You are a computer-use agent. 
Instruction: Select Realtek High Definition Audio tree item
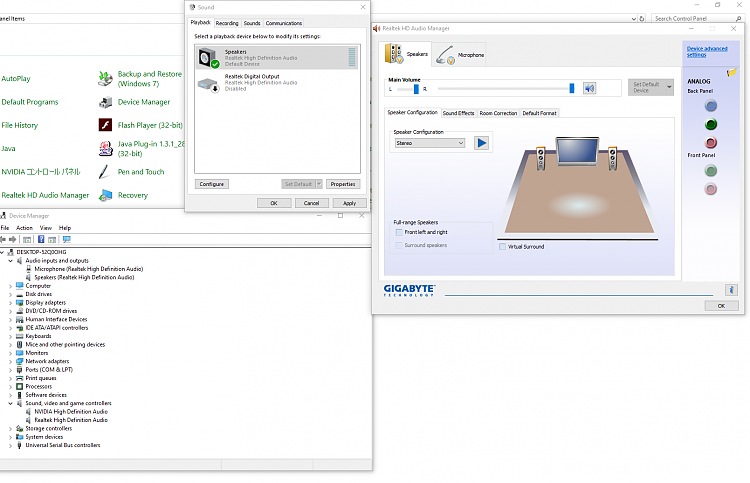[71, 420]
